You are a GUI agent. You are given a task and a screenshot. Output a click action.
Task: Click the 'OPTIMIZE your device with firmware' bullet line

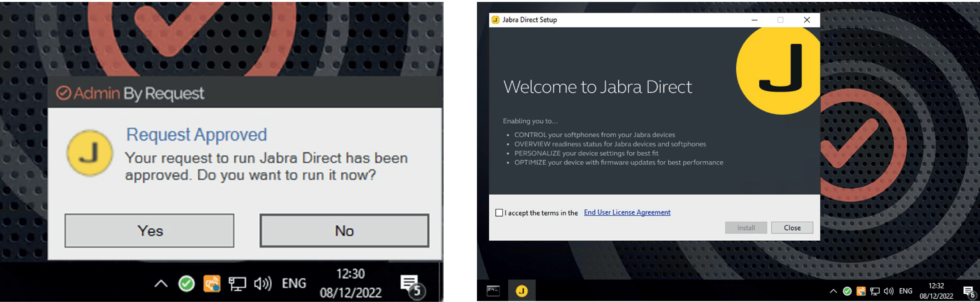(619, 162)
